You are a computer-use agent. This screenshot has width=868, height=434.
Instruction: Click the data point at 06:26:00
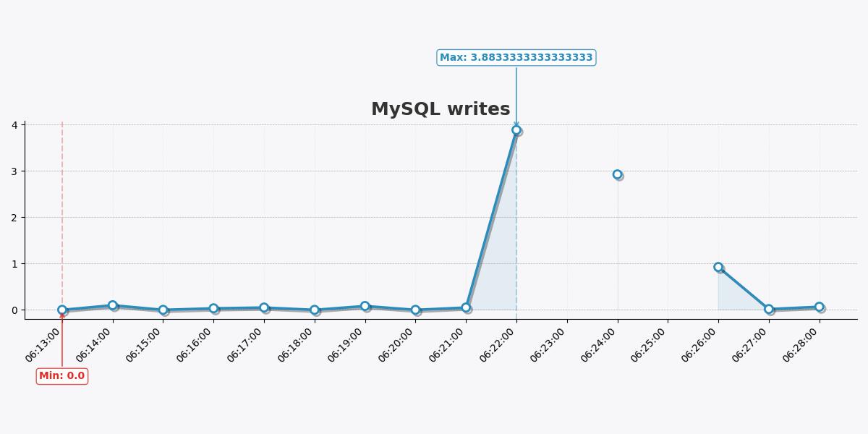click(718, 267)
